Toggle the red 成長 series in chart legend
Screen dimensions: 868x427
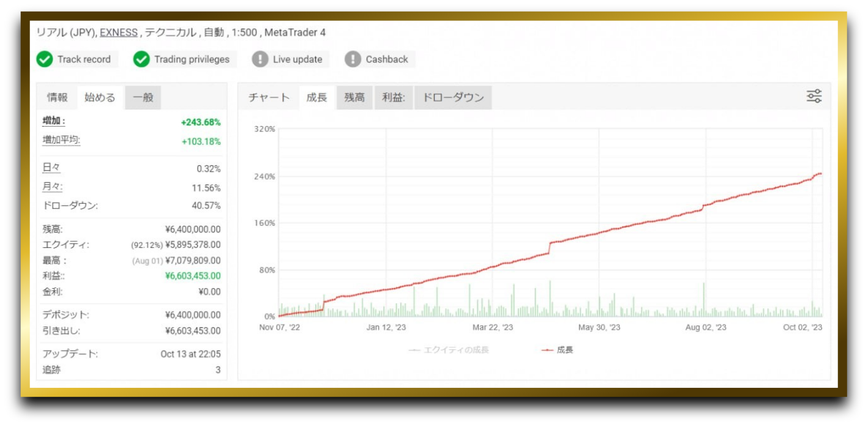click(557, 350)
